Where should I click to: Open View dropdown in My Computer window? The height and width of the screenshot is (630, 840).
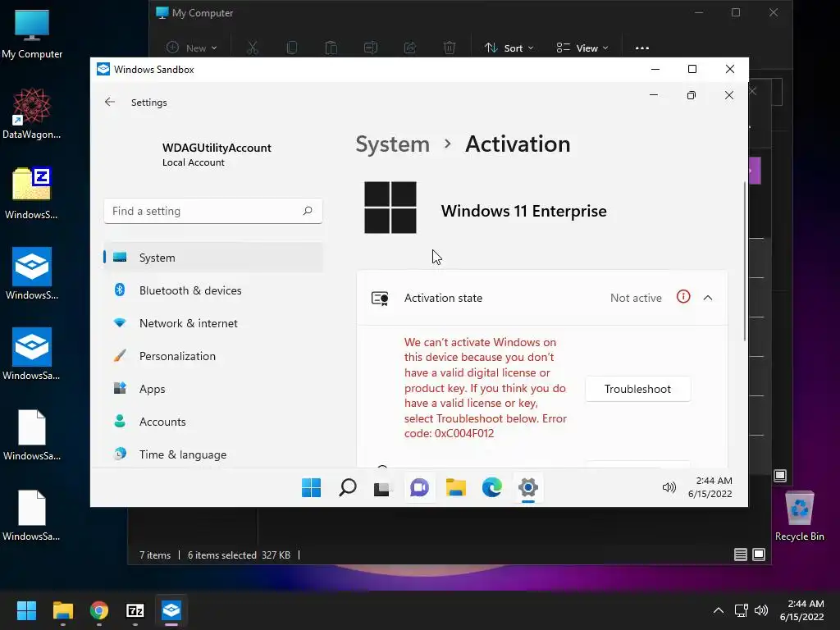582,48
